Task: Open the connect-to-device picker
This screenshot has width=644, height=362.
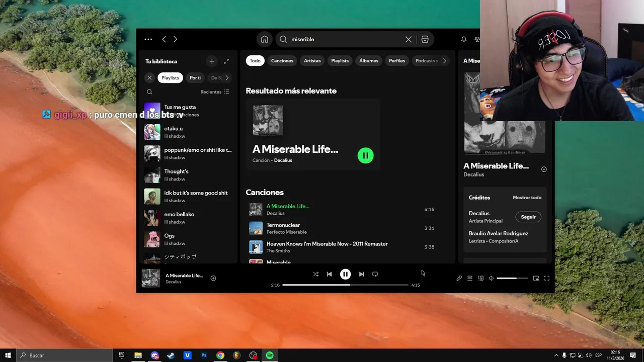Action: (x=480, y=278)
